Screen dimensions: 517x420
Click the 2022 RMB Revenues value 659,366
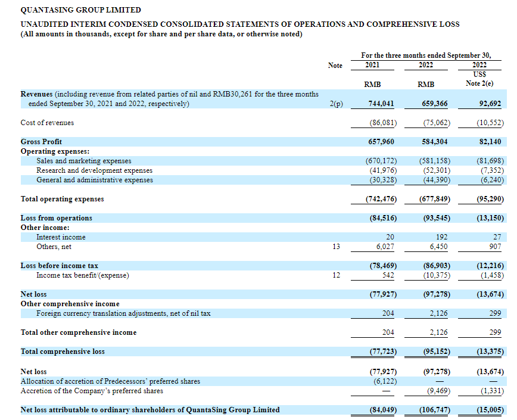(x=435, y=104)
